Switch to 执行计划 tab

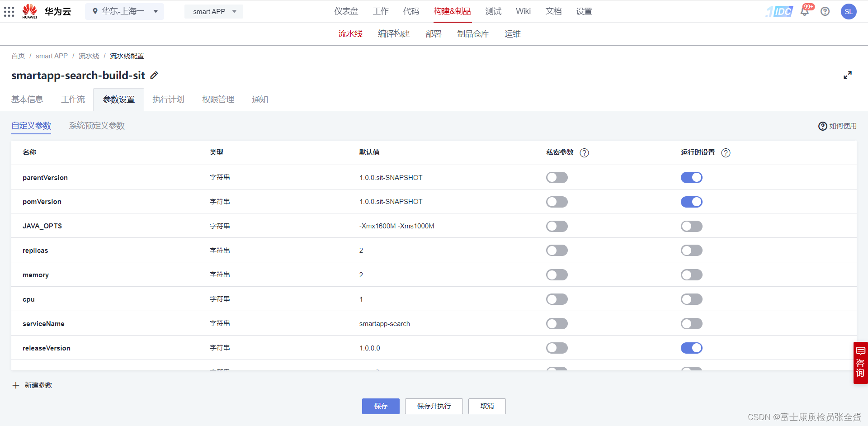pyautogui.click(x=168, y=99)
